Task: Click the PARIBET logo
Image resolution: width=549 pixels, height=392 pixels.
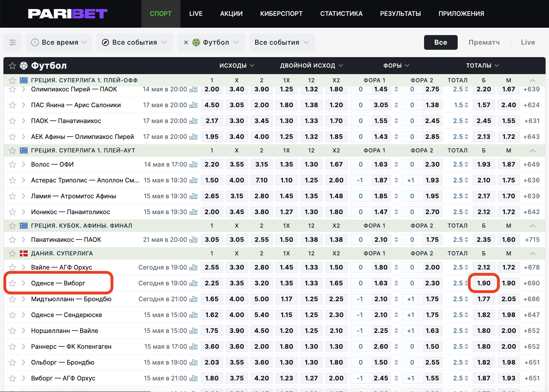Action: point(68,14)
